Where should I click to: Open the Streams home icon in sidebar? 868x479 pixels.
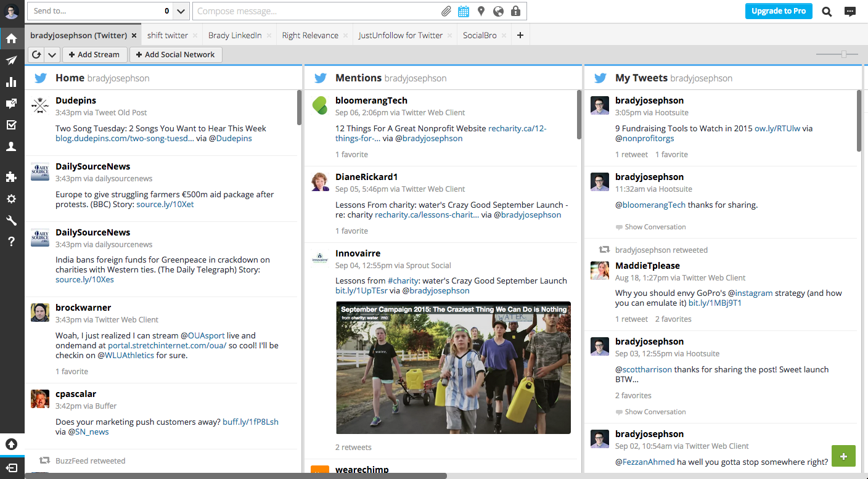pyautogui.click(x=11, y=39)
